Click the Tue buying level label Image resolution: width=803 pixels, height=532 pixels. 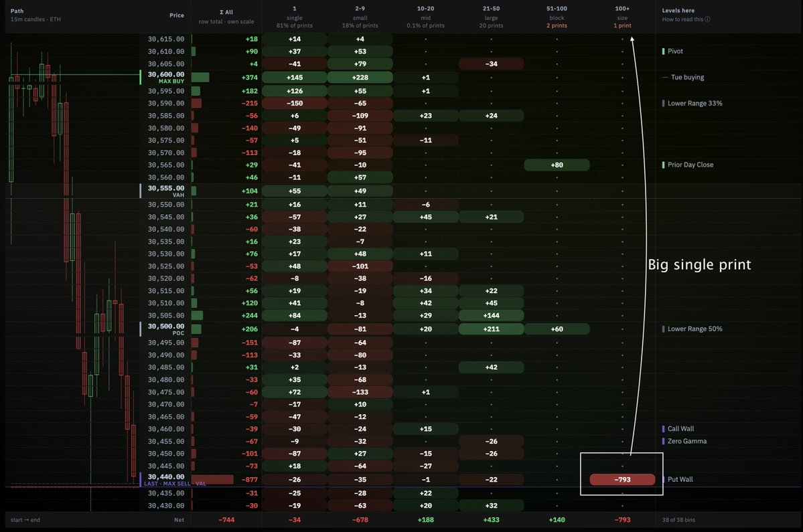[x=687, y=77]
